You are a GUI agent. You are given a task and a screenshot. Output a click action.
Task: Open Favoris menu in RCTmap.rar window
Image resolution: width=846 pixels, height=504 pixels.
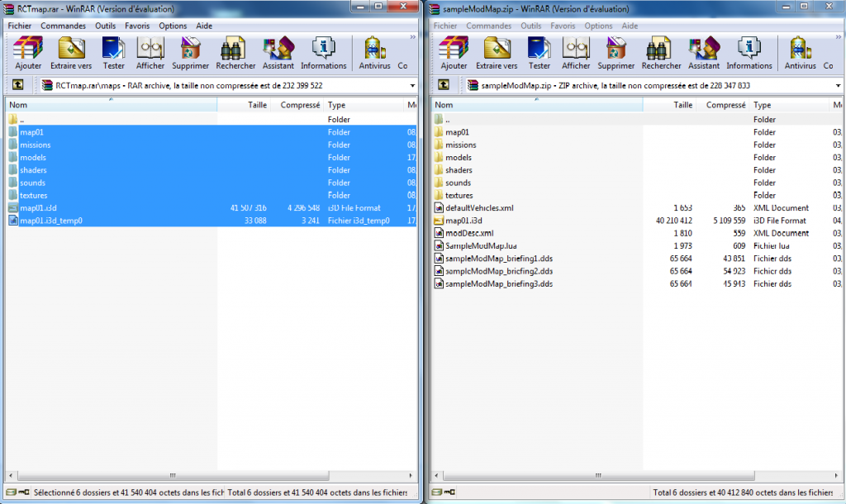click(137, 26)
